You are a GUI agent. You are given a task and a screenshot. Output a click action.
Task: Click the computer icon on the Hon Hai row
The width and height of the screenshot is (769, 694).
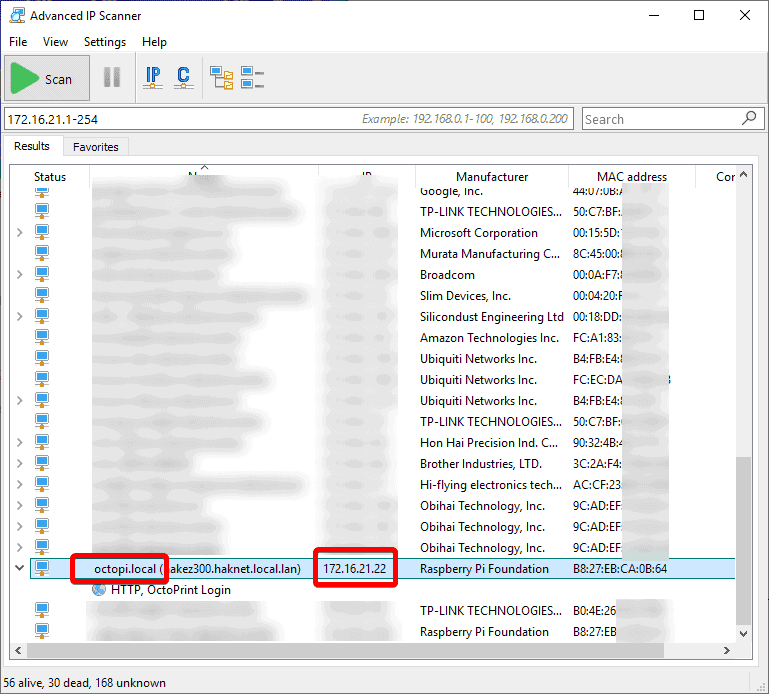pos(42,442)
